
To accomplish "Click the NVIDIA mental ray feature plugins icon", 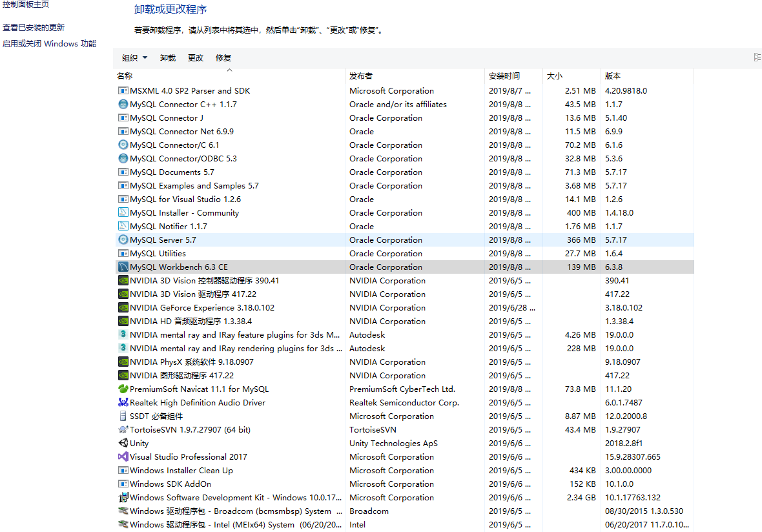I will coord(123,334).
